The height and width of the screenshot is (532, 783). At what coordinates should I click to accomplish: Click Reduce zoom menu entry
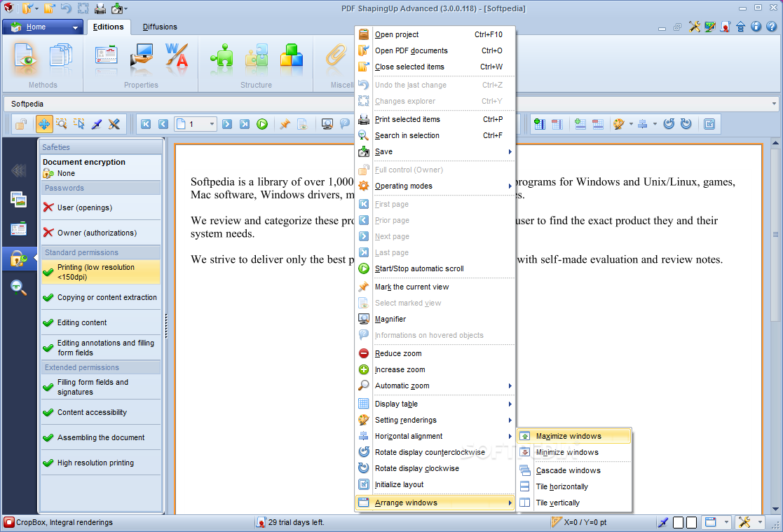[435, 354]
